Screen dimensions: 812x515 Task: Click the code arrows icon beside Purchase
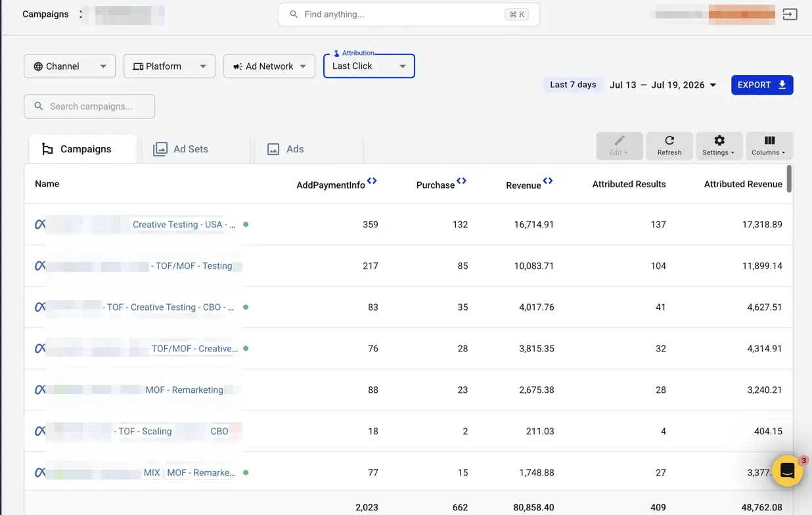(x=461, y=181)
